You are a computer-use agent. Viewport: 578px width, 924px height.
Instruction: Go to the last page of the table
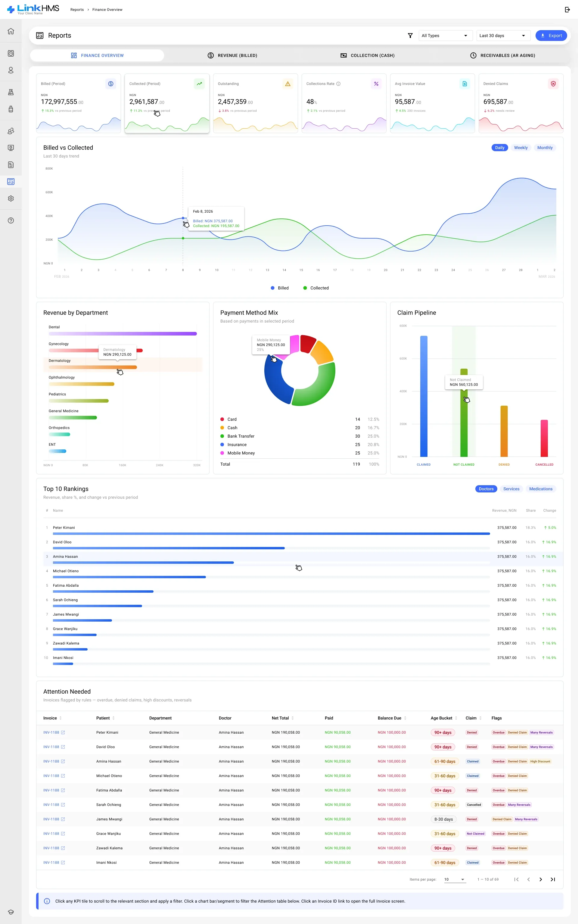pos(552,879)
